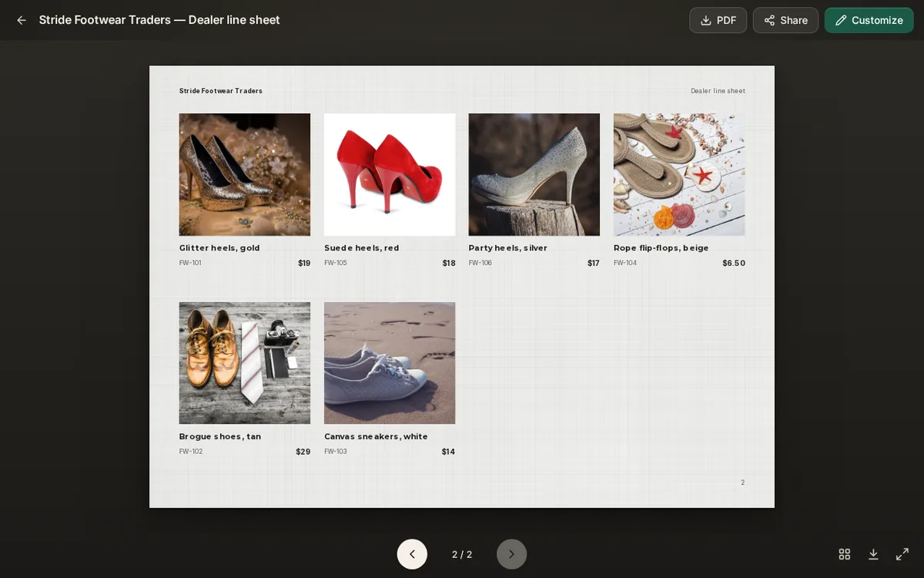The image size is (924, 578).
Task: Download the line sheet as PDF
Action: coord(718,20)
